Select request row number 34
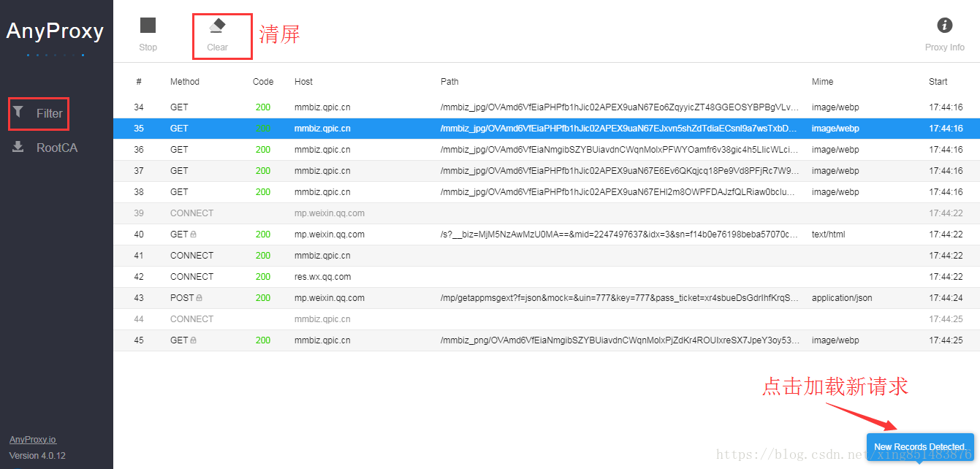This screenshot has height=469, width=980. 547,107
